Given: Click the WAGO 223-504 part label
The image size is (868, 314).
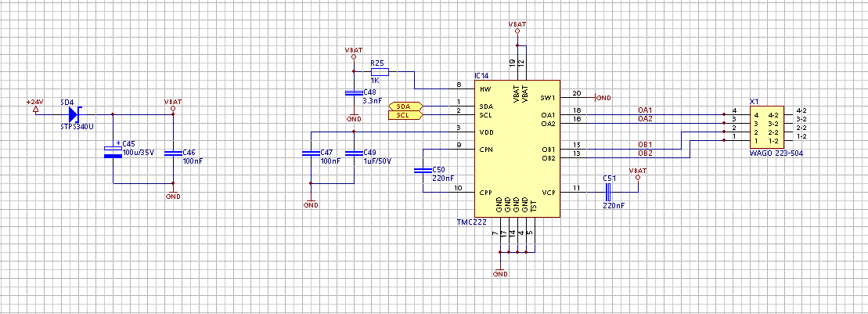Looking at the screenshot, I should pyautogui.click(x=776, y=153).
